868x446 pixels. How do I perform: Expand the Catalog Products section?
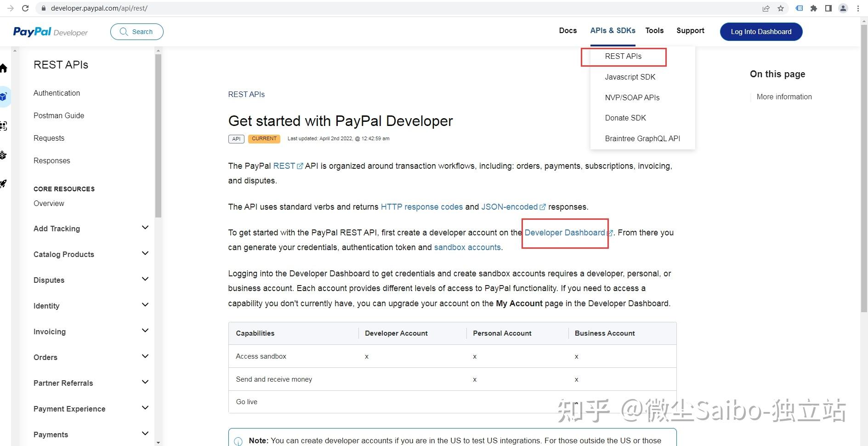[145, 253]
